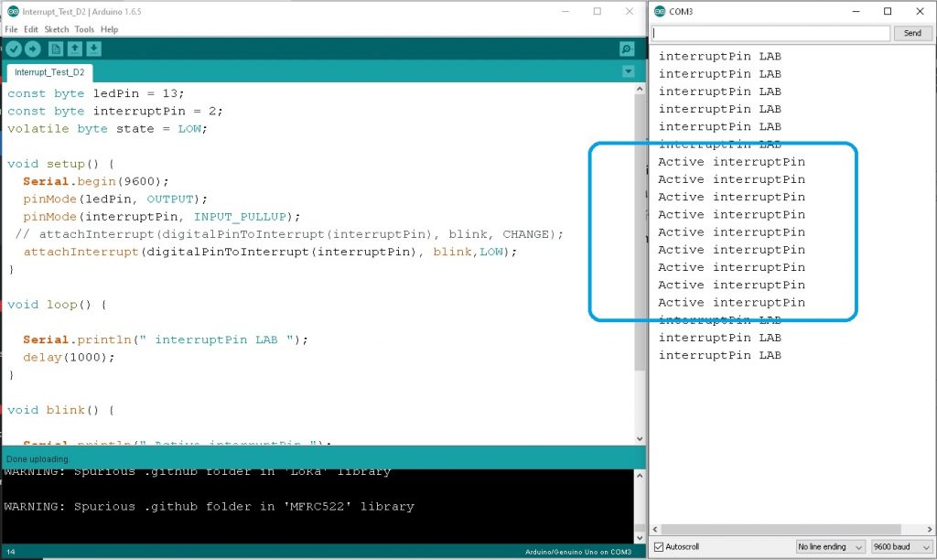Click the code editor scroll down arrow

click(640, 438)
